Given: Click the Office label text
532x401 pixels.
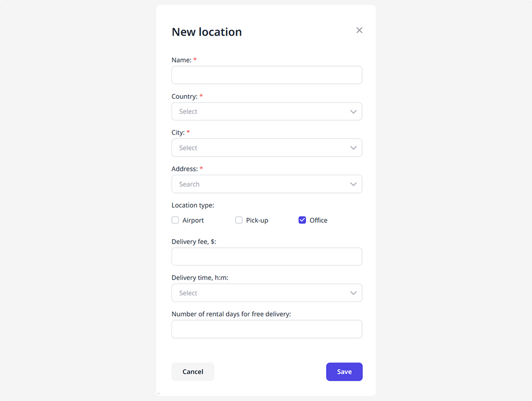Looking at the screenshot, I should pos(318,221).
